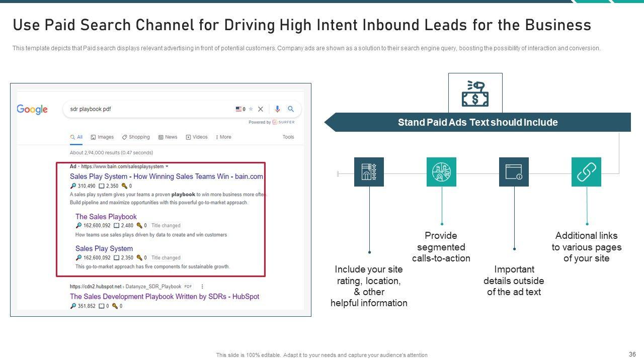Select the site rating building icon
Image resolution: width=644 pixels, height=362 pixels.
click(369, 172)
